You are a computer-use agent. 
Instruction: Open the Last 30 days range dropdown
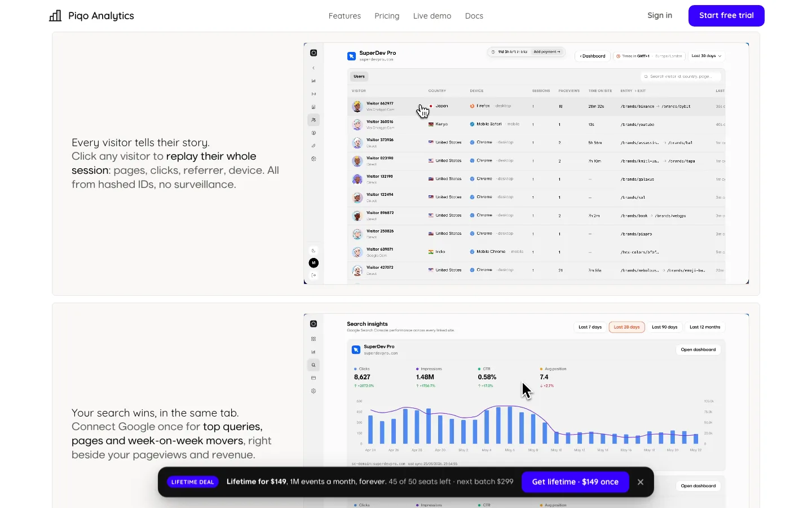tap(707, 56)
